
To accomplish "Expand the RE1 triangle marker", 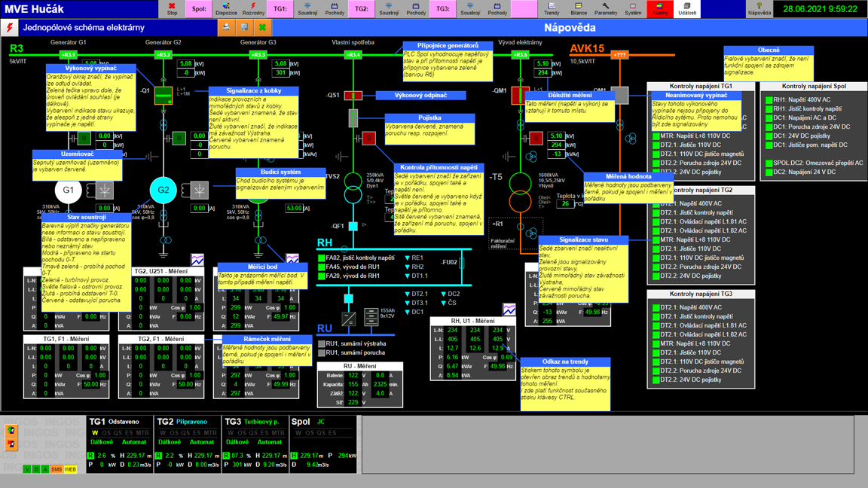I will point(408,258).
